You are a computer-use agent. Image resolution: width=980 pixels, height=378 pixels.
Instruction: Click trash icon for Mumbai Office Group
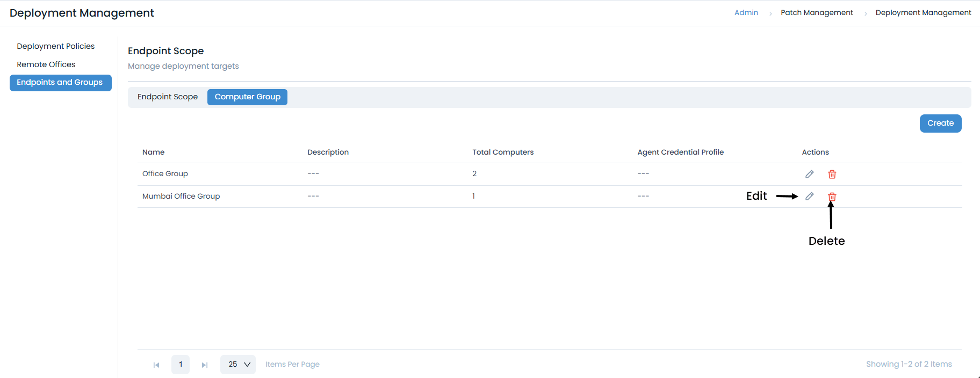click(x=832, y=197)
